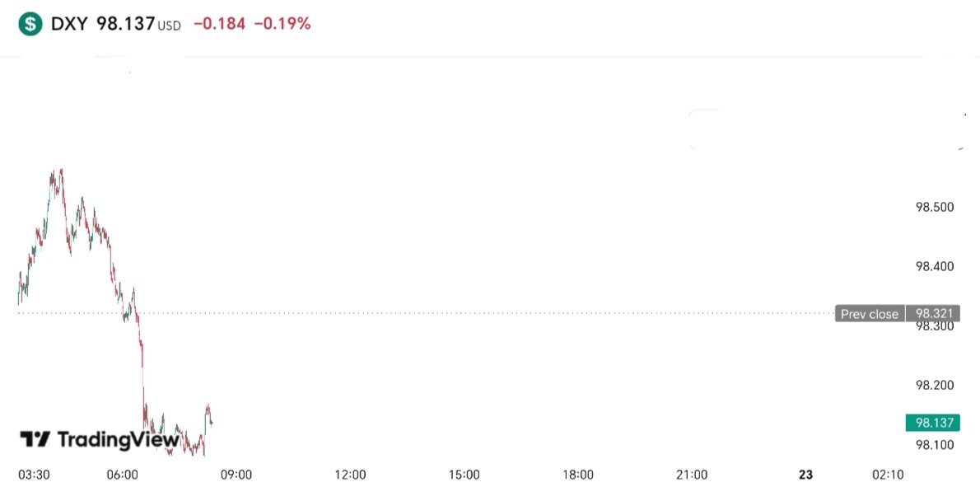Click the bold 23 date marker
The image size is (980, 501).
tap(806, 475)
